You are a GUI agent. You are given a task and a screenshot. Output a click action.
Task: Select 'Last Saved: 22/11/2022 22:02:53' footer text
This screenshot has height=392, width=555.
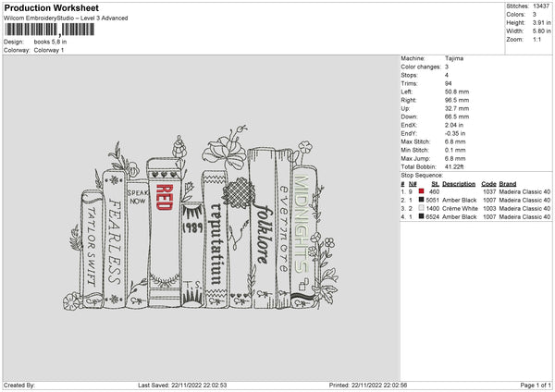pos(182,386)
